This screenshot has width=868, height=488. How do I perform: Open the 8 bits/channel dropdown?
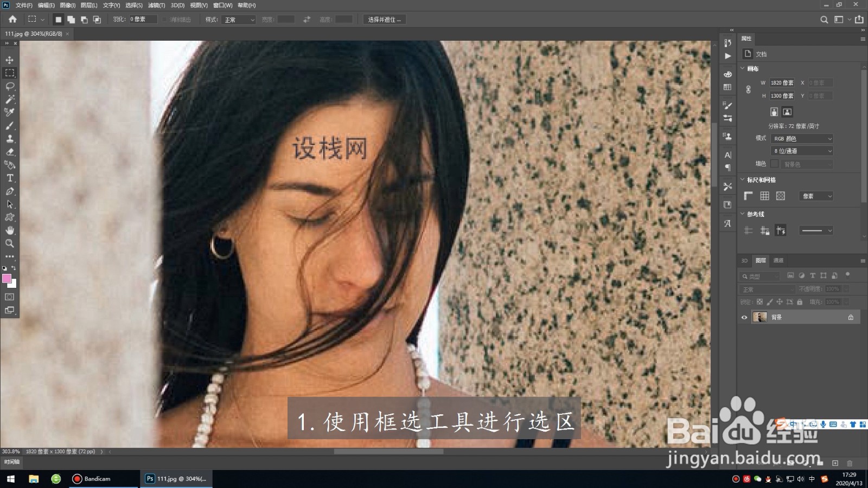tap(802, 151)
